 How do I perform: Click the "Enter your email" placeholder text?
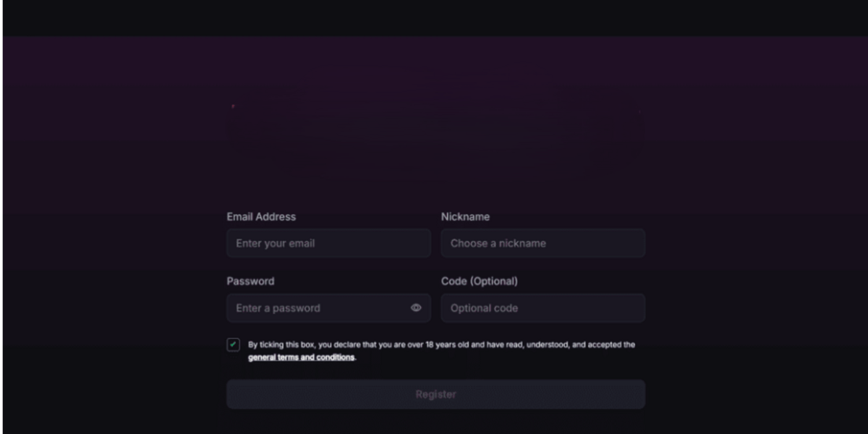[275, 244]
